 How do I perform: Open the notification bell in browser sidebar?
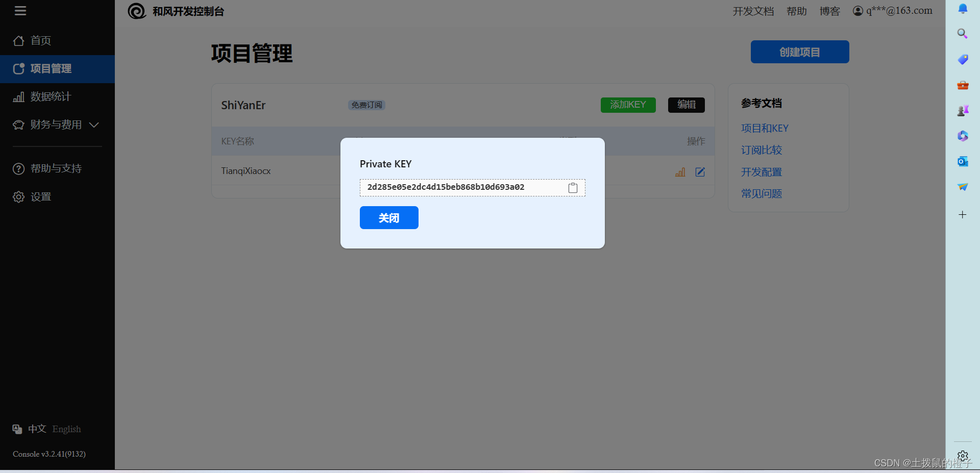[963, 9]
